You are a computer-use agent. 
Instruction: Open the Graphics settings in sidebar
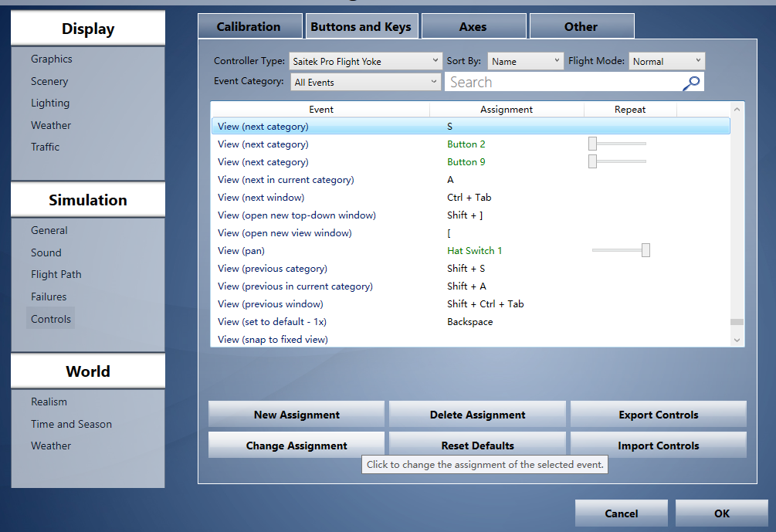52,59
